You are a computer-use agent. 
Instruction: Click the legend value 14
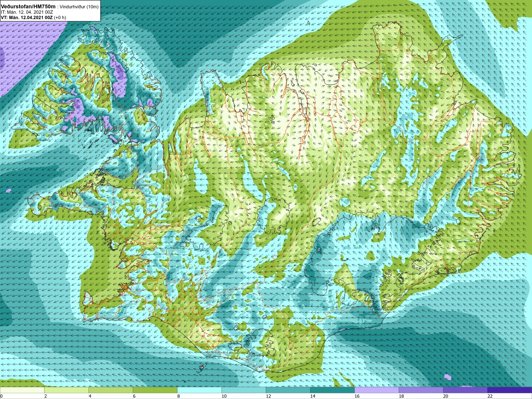click(313, 396)
